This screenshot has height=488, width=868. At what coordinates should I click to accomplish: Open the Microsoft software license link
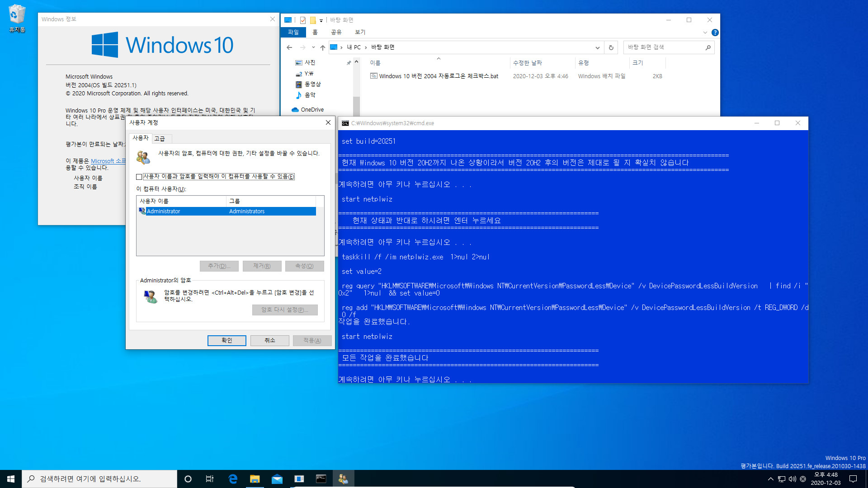108,161
